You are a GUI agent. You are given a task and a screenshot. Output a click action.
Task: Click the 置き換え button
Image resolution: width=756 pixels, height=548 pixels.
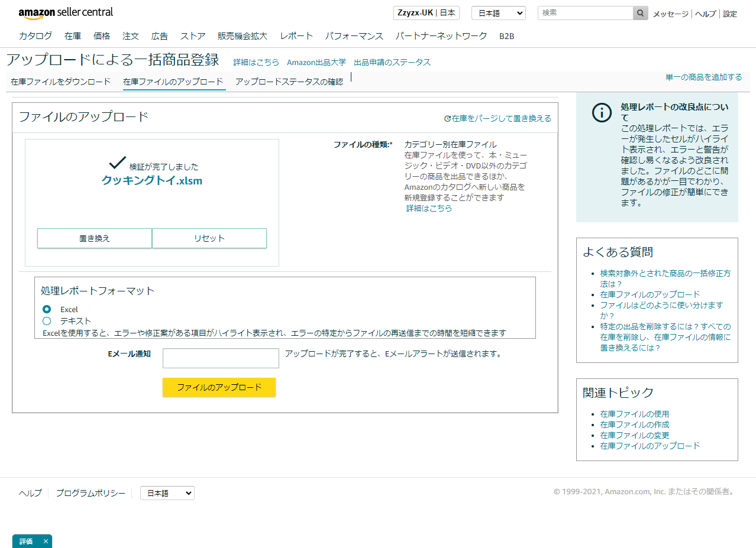[95, 238]
